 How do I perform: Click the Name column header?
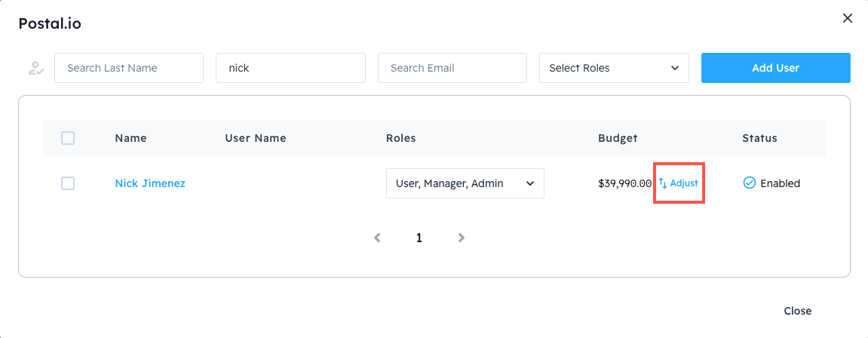click(130, 138)
